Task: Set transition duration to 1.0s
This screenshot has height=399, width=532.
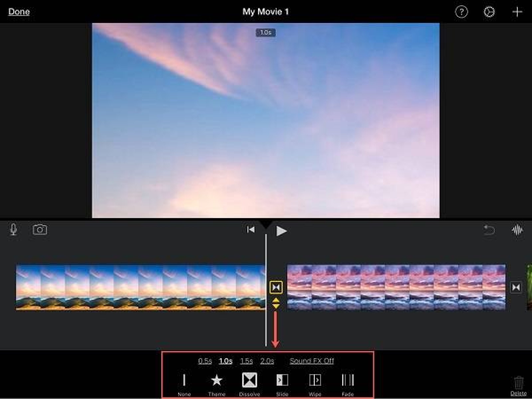Action: 226,361
